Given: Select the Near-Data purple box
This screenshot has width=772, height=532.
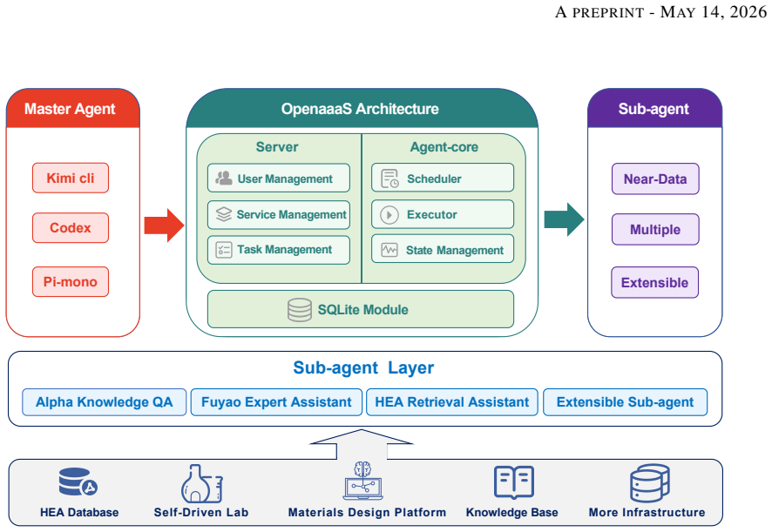Looking at the screenshot, I should (655, 179).
